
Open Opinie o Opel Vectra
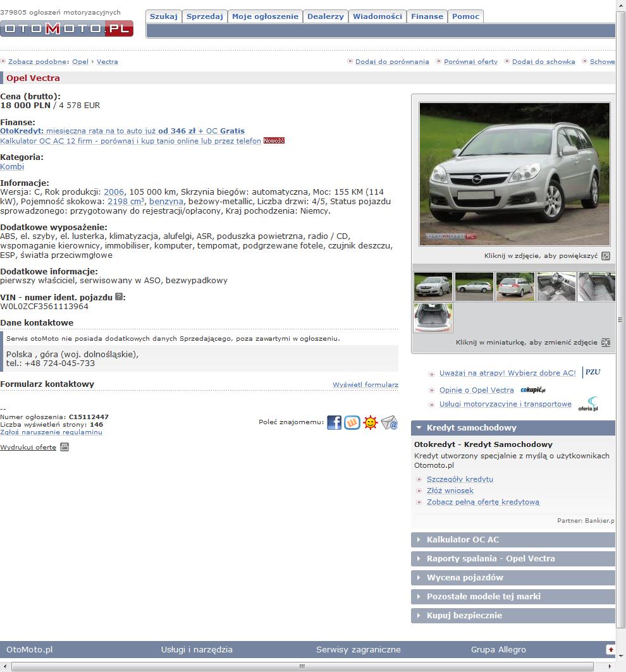476,391
